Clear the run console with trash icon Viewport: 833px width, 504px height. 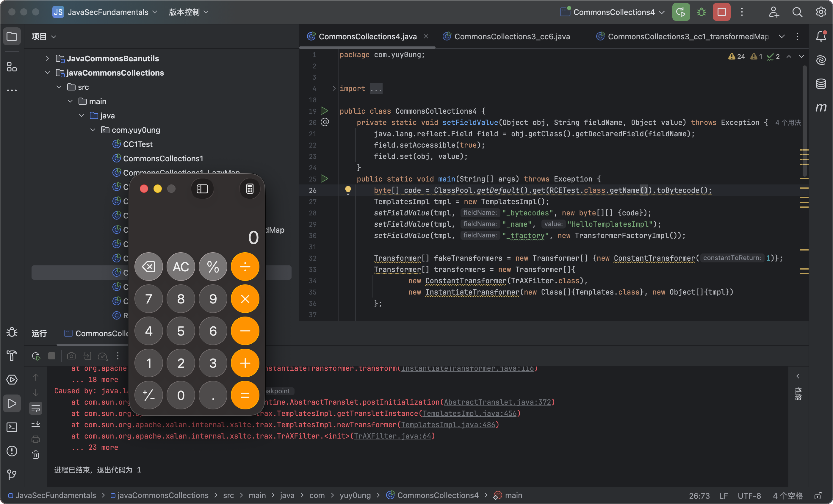(x=35, y=455)
